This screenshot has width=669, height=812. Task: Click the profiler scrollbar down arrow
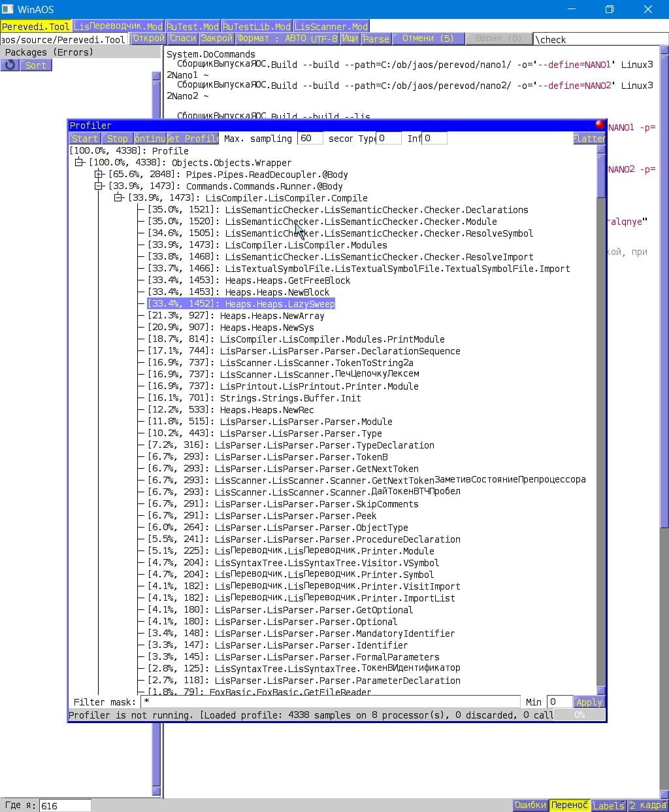coord(601,690)
